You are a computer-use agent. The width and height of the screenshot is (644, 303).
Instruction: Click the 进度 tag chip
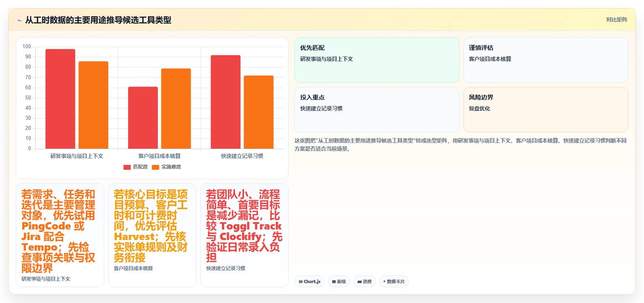tap(365, 281)
